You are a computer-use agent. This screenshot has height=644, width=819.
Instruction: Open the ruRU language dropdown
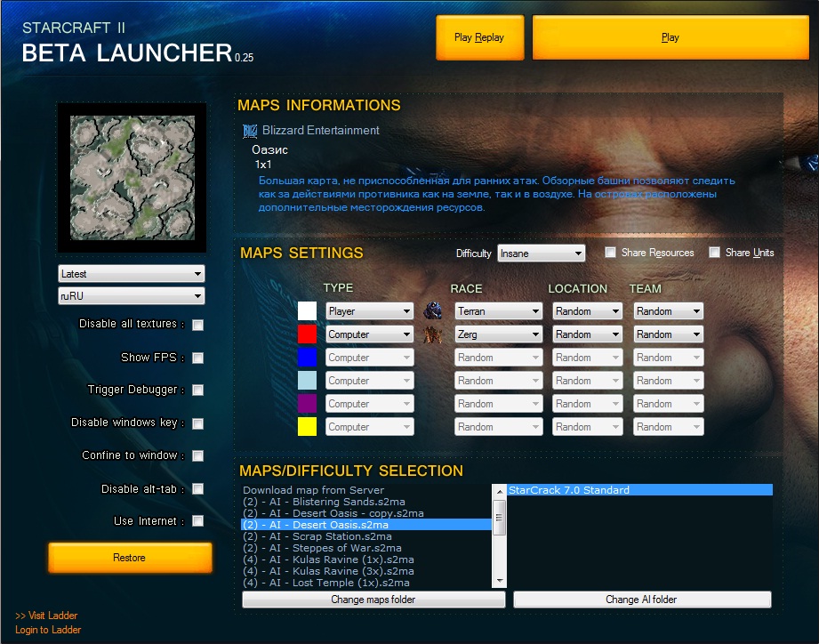click(131, 296)
